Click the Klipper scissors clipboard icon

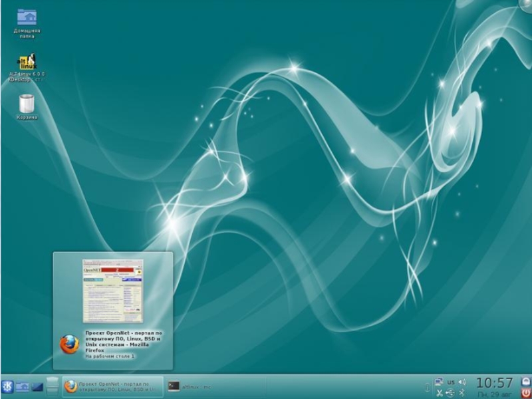439,393
